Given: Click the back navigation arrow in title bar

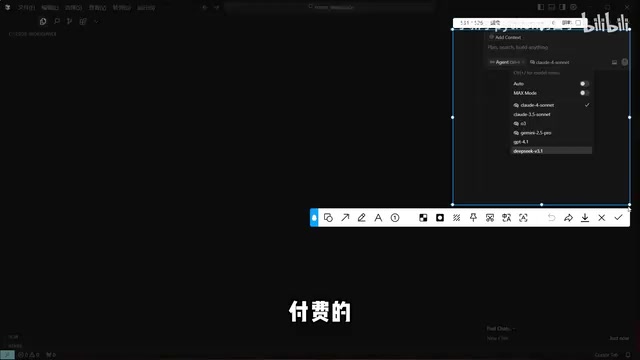Looking at the screenshot, I should coord(205,7).
